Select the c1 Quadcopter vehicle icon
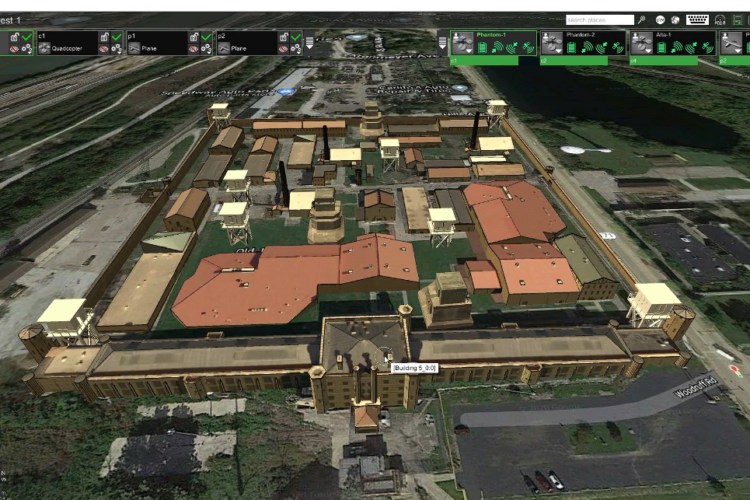This screenshot has height=500, width=750. pyautogui.click(x=45, y=48)
